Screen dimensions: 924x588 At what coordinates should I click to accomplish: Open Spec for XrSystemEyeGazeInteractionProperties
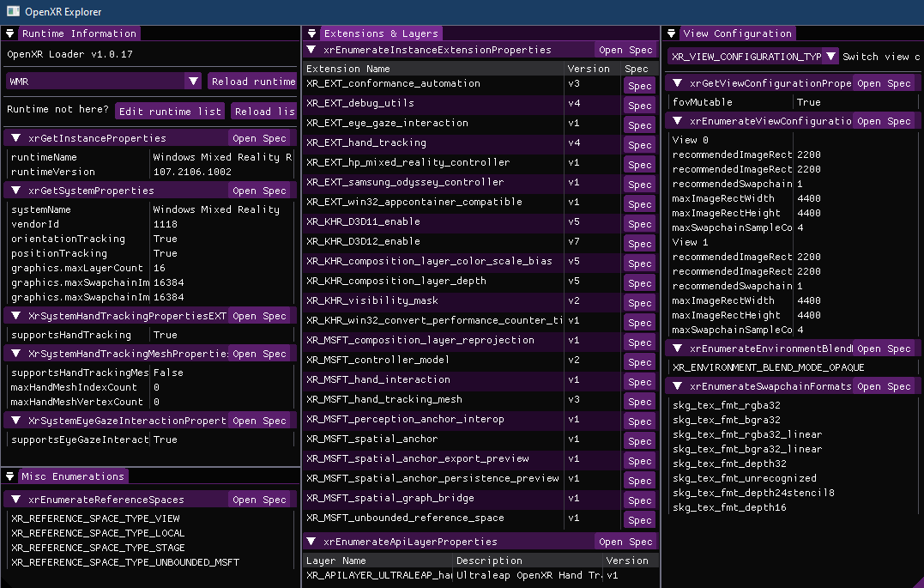tap(259, 421)
